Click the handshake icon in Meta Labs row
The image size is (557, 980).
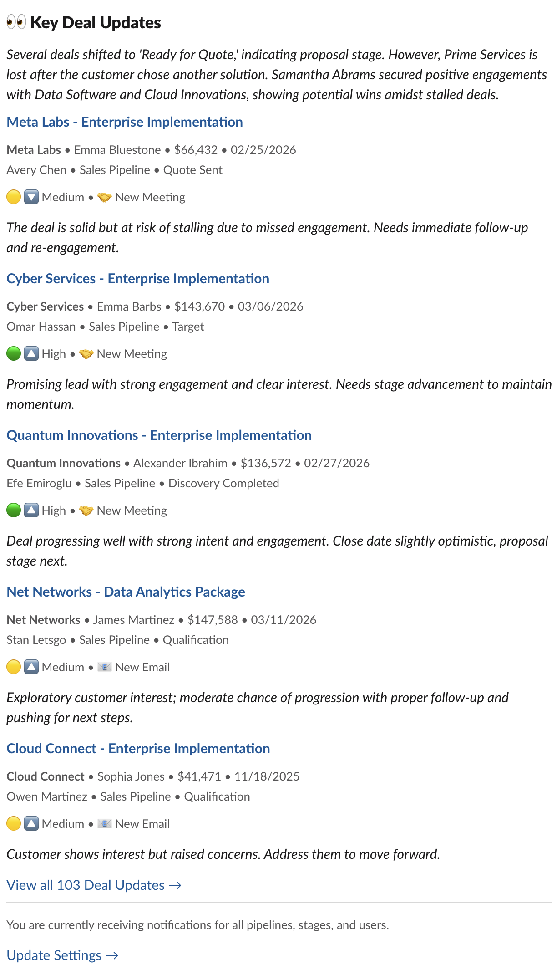(104, 197)
